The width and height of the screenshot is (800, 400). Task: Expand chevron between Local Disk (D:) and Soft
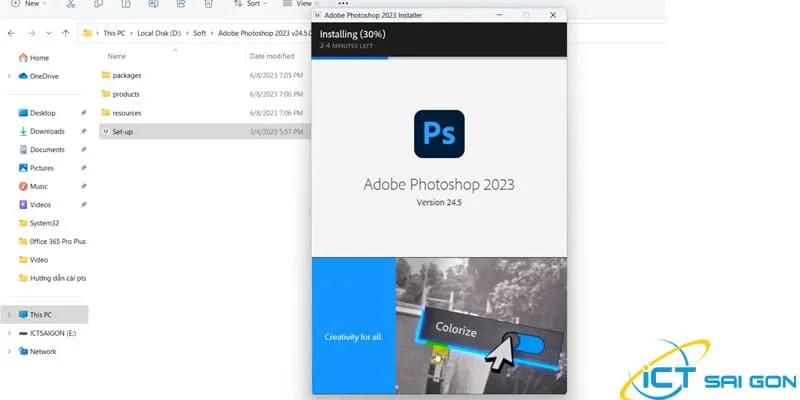[x=187, y=33]
